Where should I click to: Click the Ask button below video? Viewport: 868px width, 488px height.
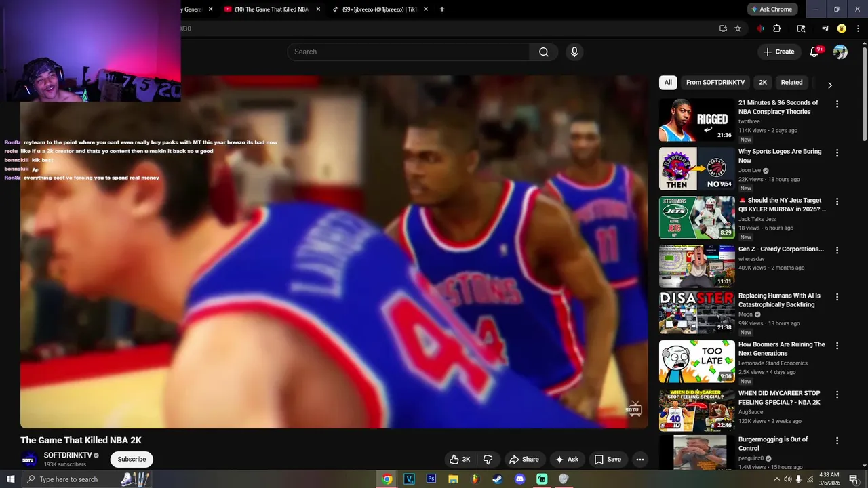(567, 460)
